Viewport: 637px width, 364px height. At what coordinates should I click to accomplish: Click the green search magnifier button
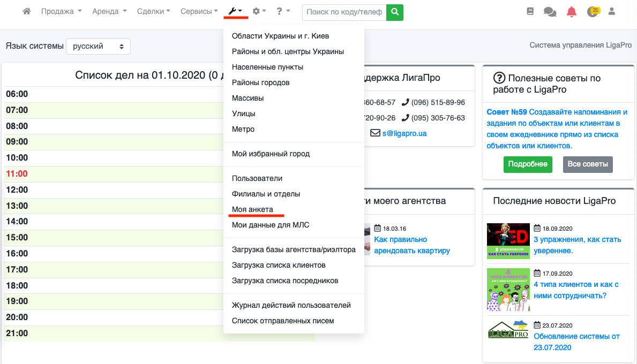point(395,12)
